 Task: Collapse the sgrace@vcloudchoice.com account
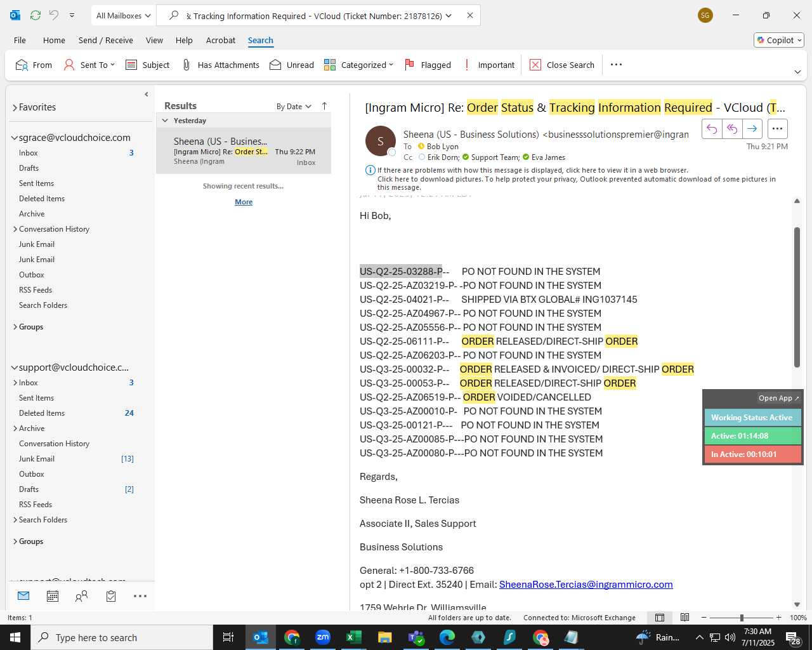click(x=15, y=138)
